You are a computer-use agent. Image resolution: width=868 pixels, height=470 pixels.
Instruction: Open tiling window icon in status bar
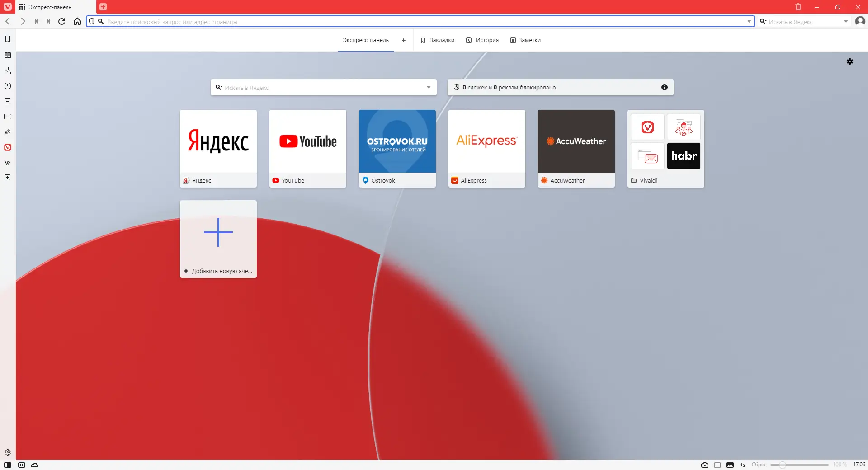717,465
